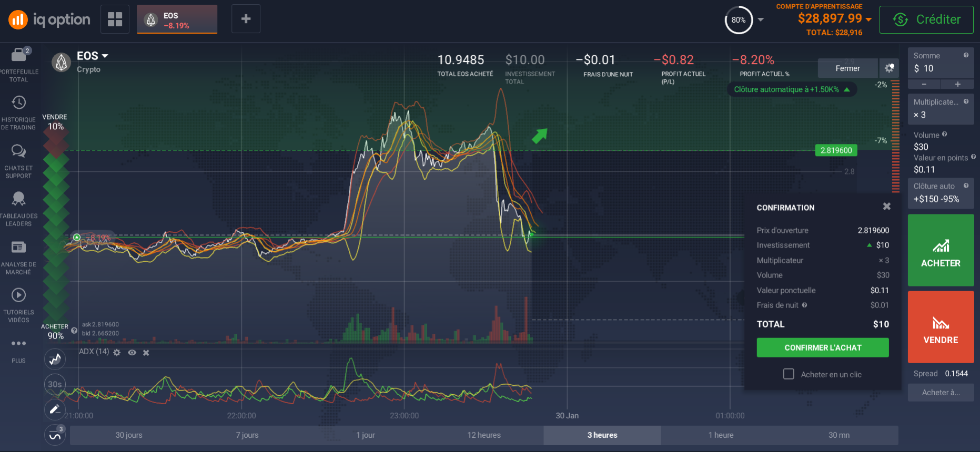This screenshot has width=980, height=452.
Task: Open position settings gear near Fermer
Action: point(889,68)
